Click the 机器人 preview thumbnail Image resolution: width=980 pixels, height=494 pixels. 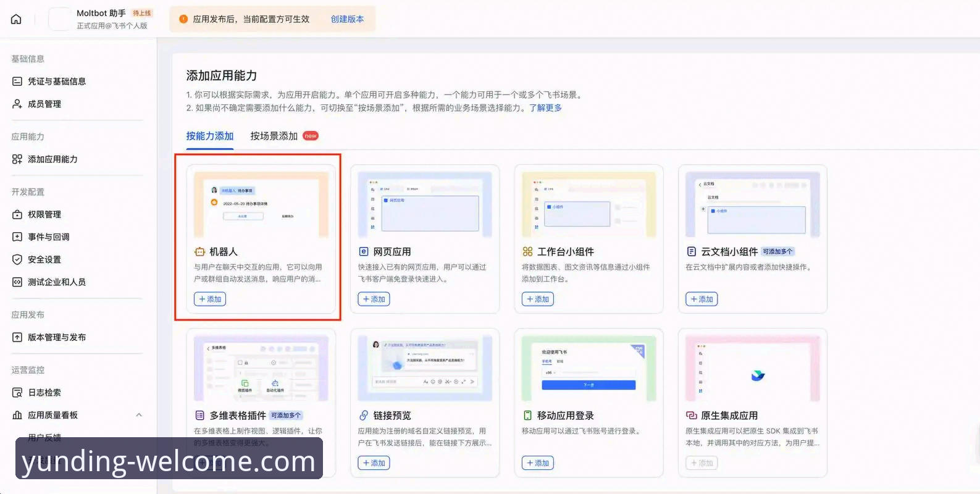tap(261, 205)
